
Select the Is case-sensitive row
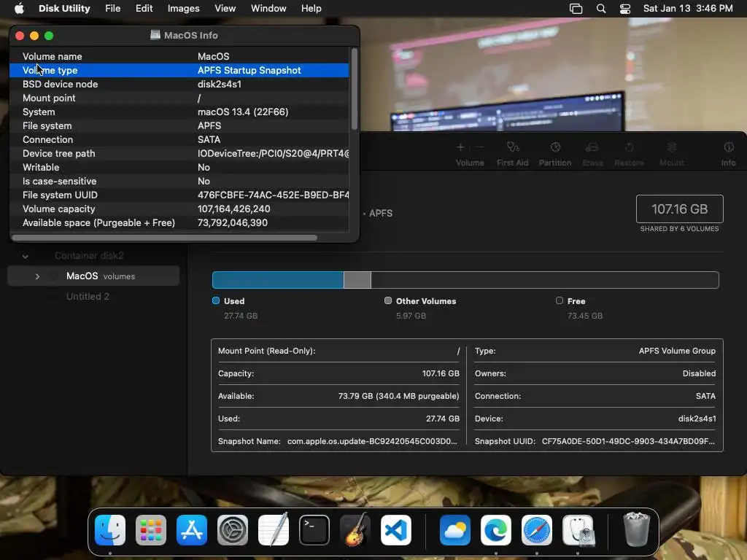(179, 181)
